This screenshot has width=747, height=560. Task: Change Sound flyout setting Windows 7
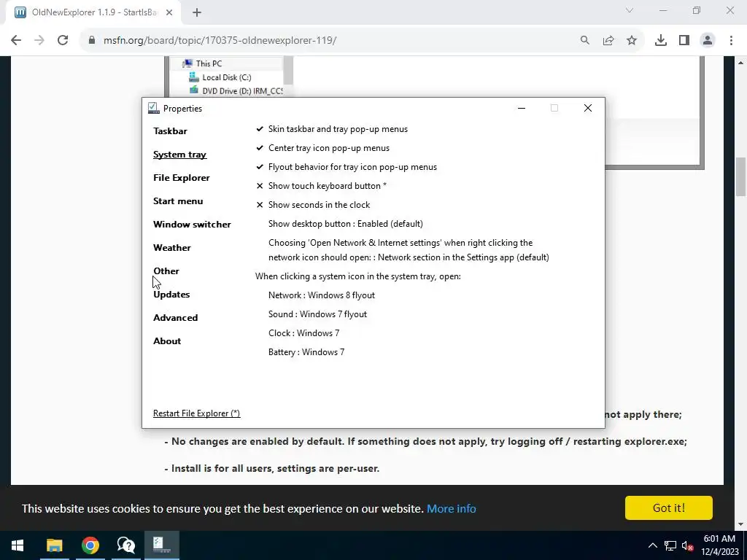317,314
